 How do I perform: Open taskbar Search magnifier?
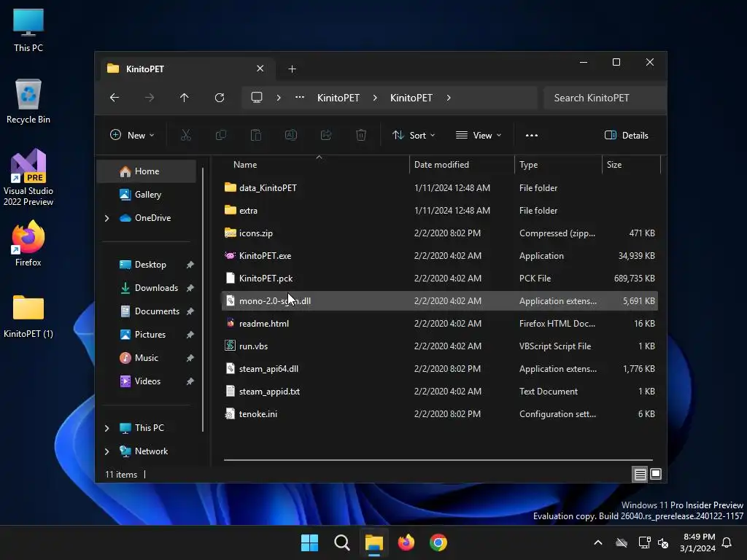click(x=342, y=542)
